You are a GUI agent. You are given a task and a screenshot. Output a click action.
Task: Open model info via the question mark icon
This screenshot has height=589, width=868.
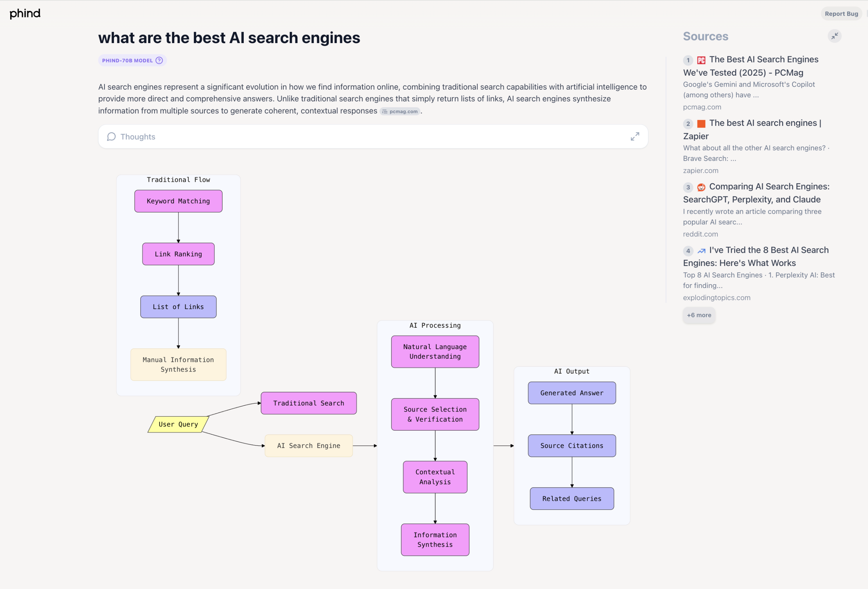[x=159, y=60]
